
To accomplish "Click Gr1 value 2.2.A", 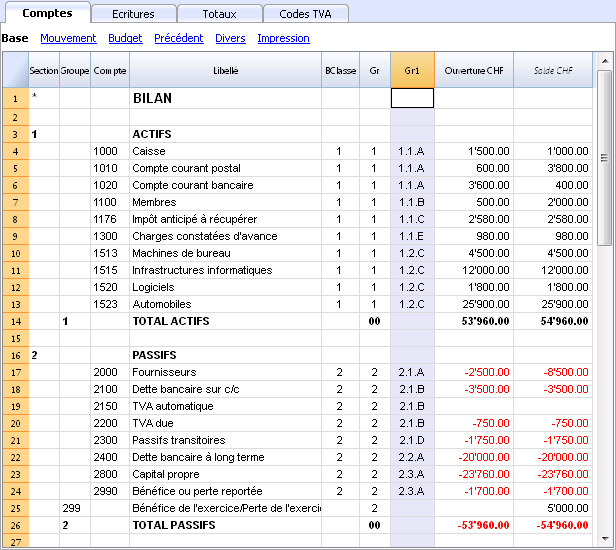I will click(x=412, y=457).
